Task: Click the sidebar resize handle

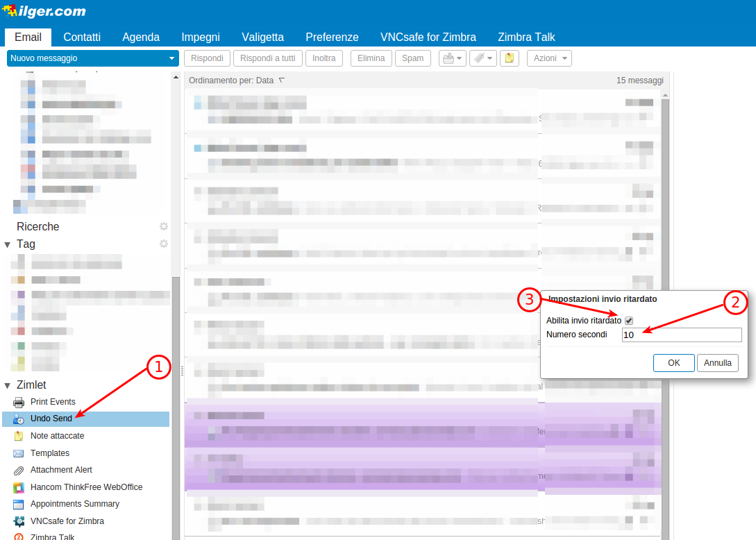Action: coord(182,371)
